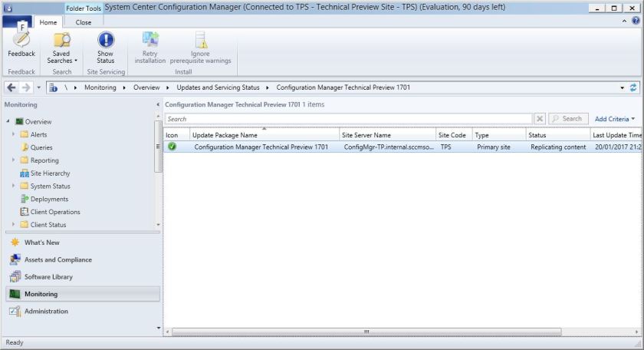644x350 pixels.
Task: Click into the Search input field
Action: click(348, 119)
